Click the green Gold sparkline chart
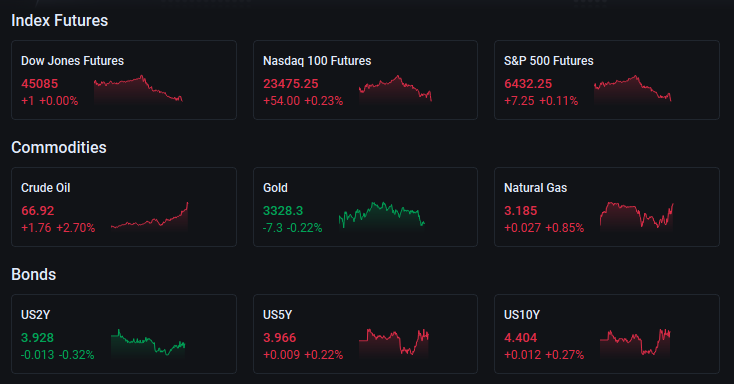 [382, 216]
